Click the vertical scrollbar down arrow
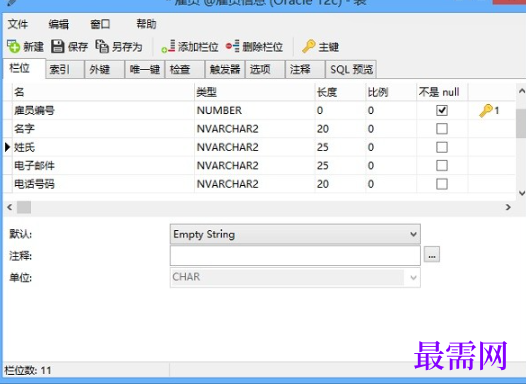Image resolution: width=526 pixels, height=387 pixels. (521, 193)
